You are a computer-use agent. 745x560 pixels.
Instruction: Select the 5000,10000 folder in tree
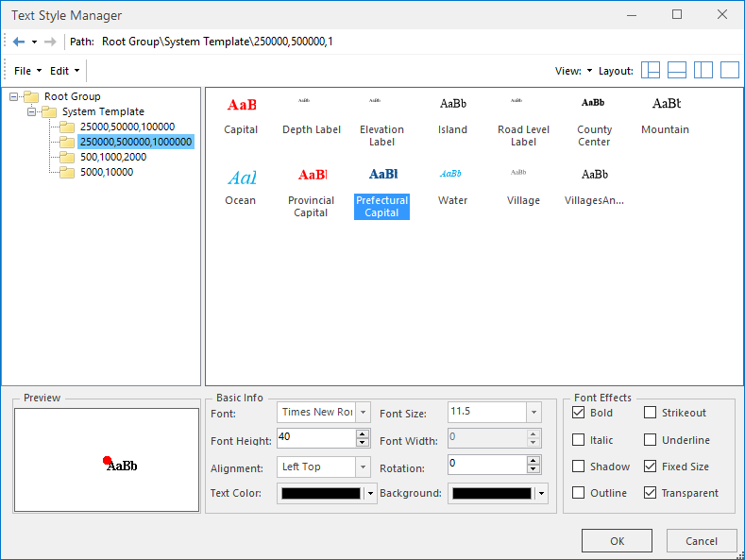point(106,172)
